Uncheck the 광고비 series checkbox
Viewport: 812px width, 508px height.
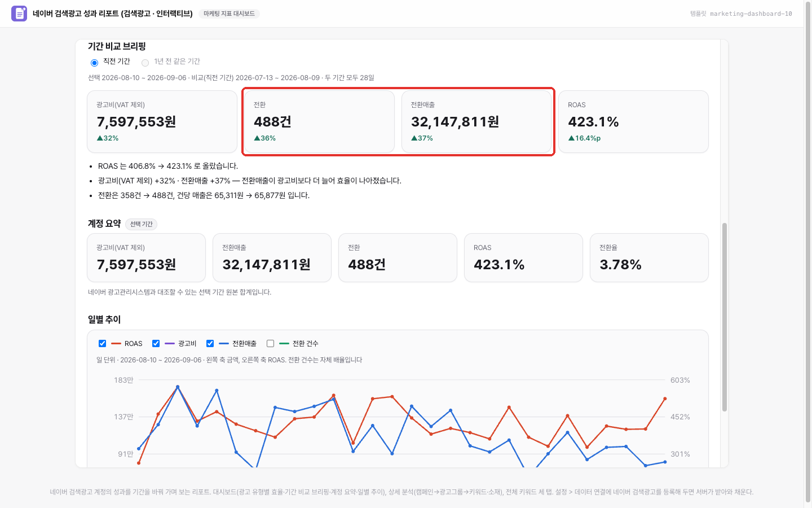coord(156,343)
